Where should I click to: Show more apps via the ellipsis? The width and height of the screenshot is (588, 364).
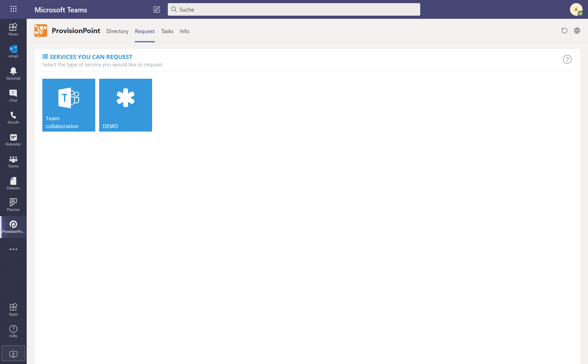tap(13, 249)
